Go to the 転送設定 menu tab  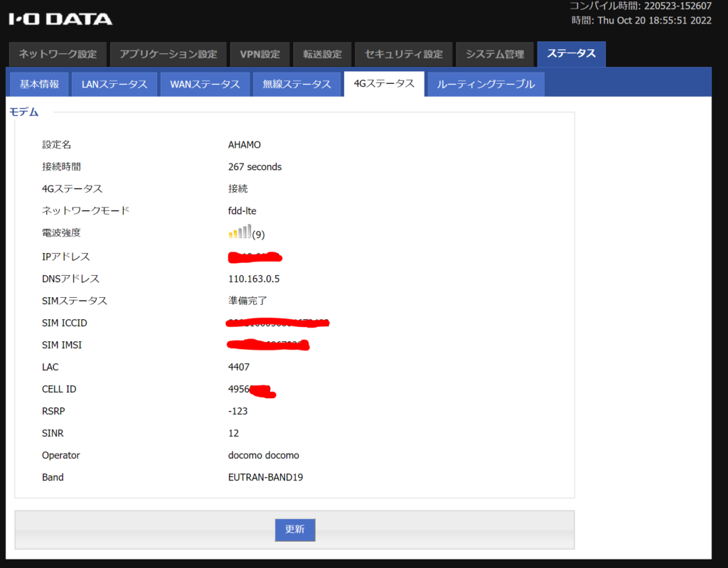coord(322,55)
